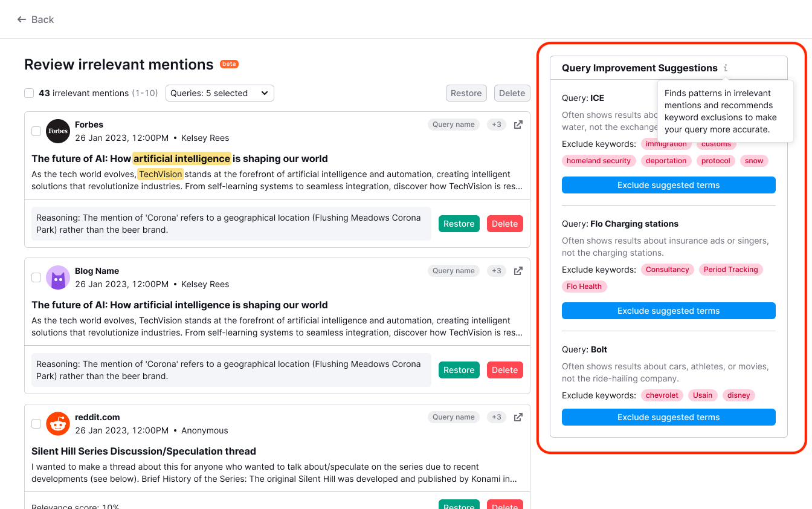The width and height of the screenshot is (812, 509).
Task: Open Forbes mention via external link icon
Action: (518, 125)
